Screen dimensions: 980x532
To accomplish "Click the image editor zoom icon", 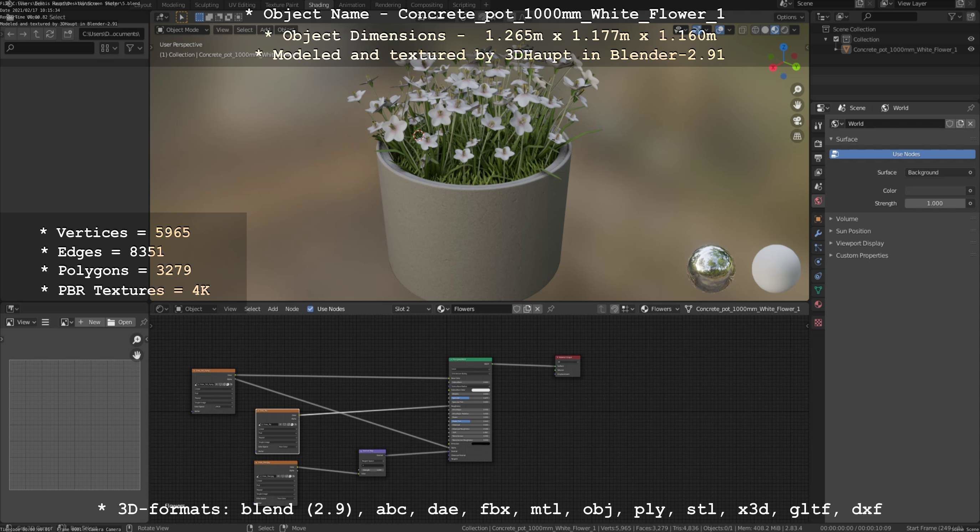I will 137,339.
